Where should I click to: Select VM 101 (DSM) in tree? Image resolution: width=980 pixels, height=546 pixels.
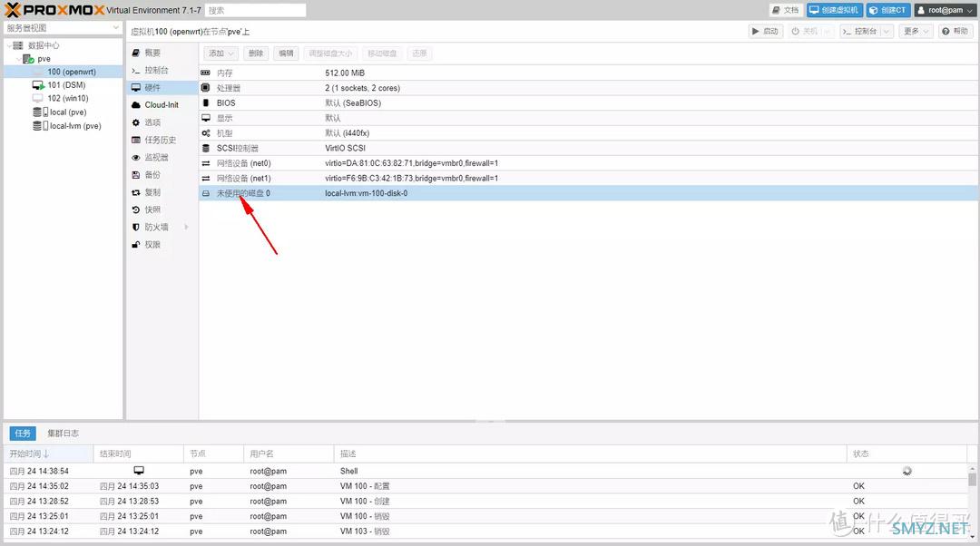point(66,85)
